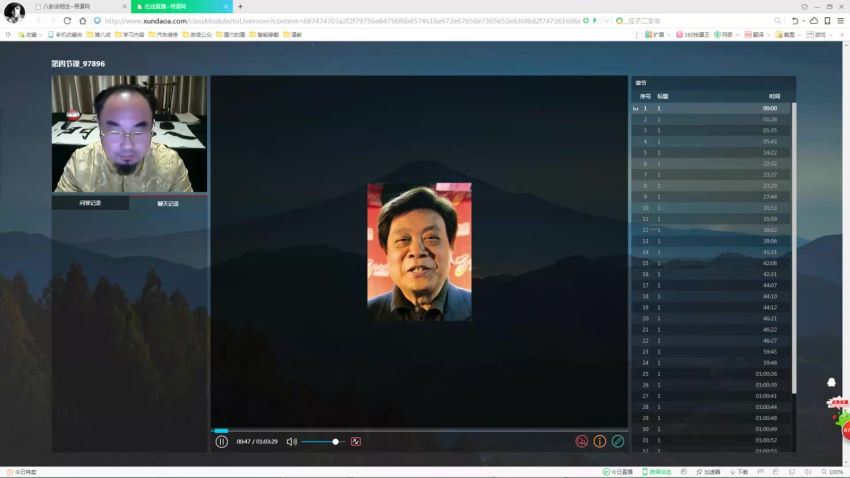The image size is (850, 478).
Task: Close the active green browser tab
Action: coord(226,7)
